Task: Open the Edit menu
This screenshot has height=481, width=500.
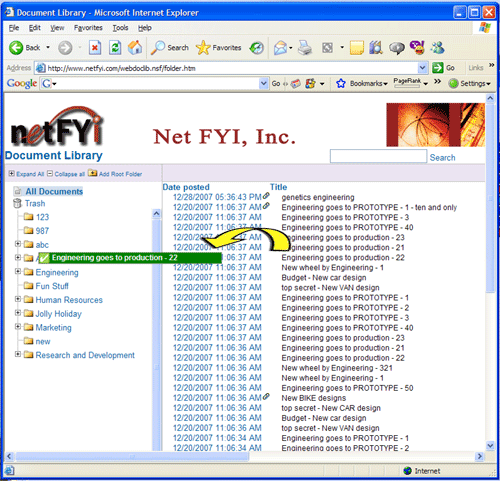Action: point(35,28)
